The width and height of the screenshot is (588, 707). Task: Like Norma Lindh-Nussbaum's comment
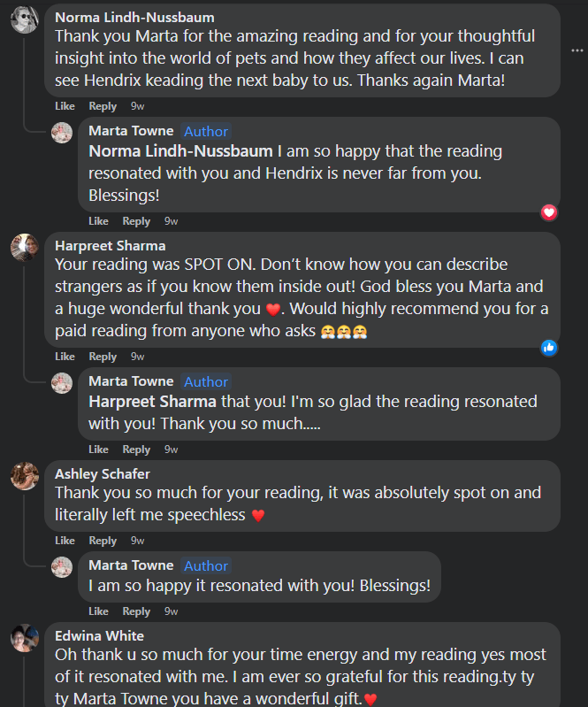[65, 106]
